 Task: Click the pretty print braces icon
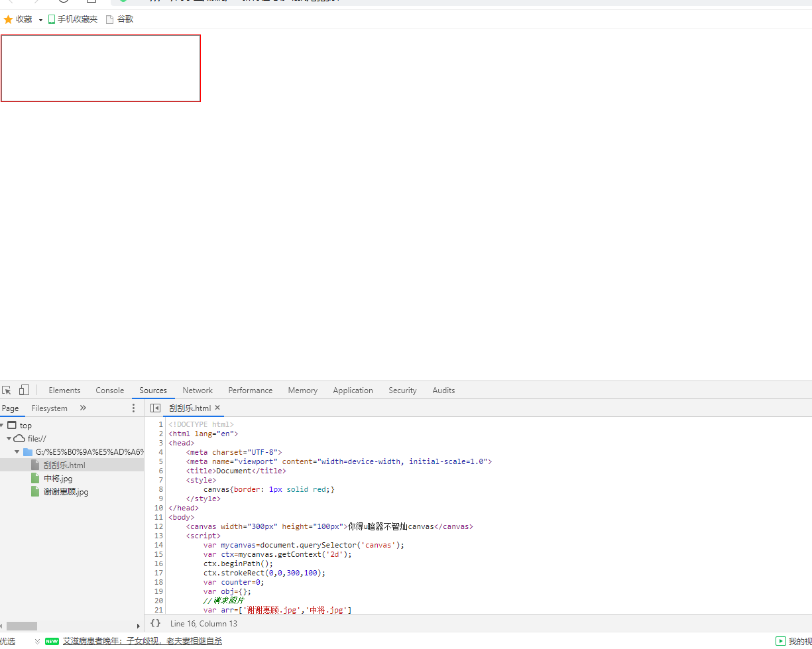coord(155,623)
